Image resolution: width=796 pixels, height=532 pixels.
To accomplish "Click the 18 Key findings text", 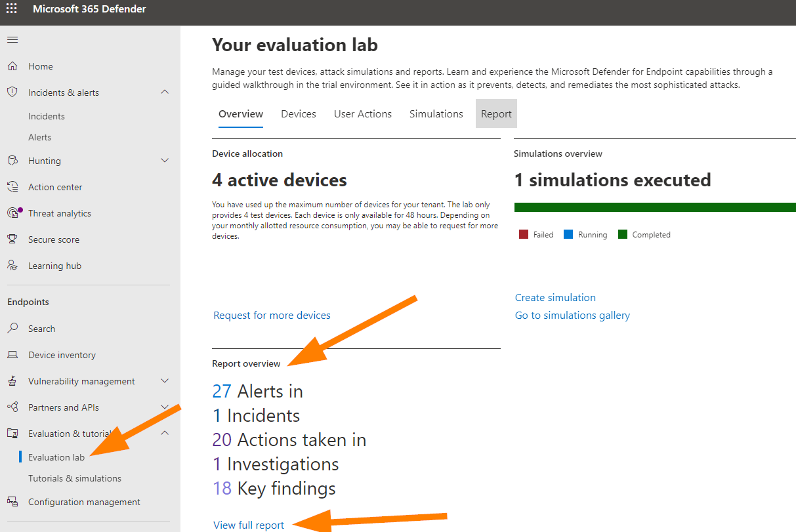I will click(x=274, y=488).
